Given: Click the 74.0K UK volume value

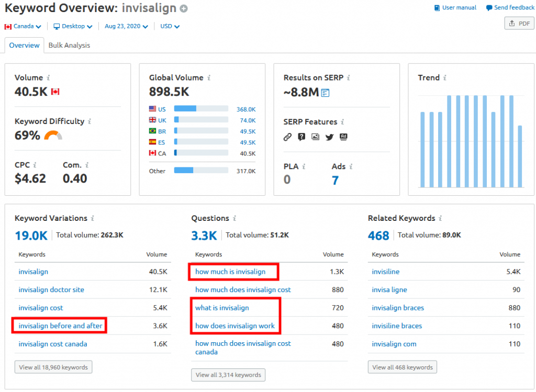Looking at the screenshot, I should (x=248, y=120).
